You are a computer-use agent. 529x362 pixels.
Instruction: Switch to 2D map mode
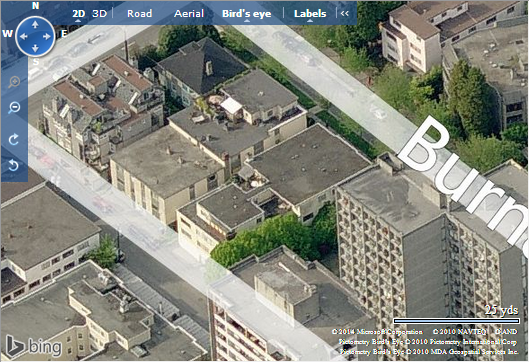79,13
